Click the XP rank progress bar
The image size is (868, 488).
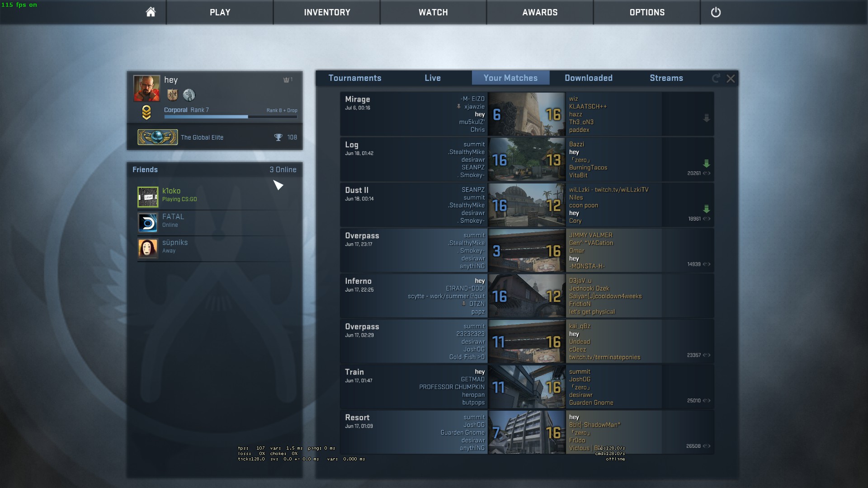coord(231,117)
